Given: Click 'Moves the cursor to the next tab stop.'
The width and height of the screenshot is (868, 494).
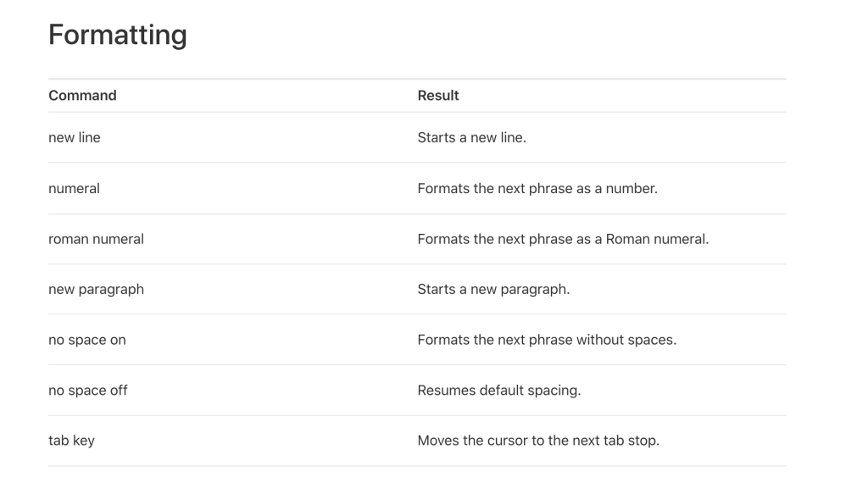Looking at the screenshot, I should [538, 441].
